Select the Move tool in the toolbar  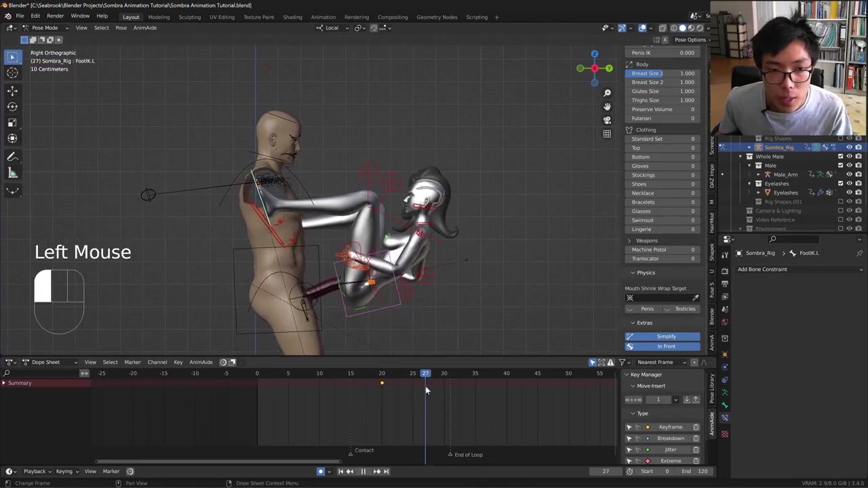[x=12, y=90]
